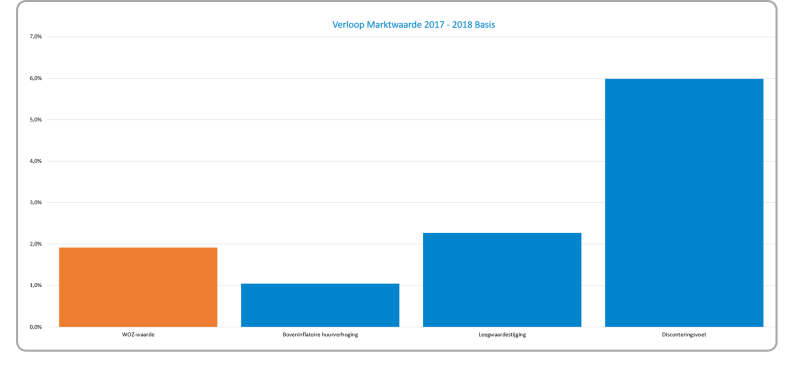Click the 2,0% y-axis value
Image resolution: width=800 pixels, height=371 pixels.
[x=36, y=244]
